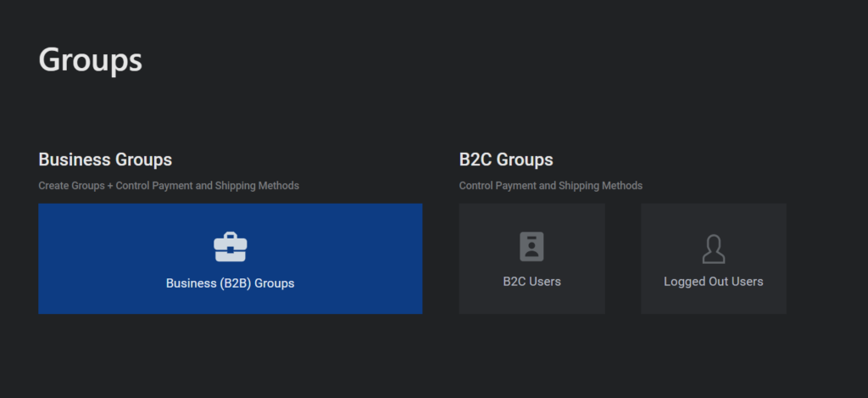
Task: Click "Create Groups + Control Payment and Shipping Methods" text
Action: coord(169,186)
